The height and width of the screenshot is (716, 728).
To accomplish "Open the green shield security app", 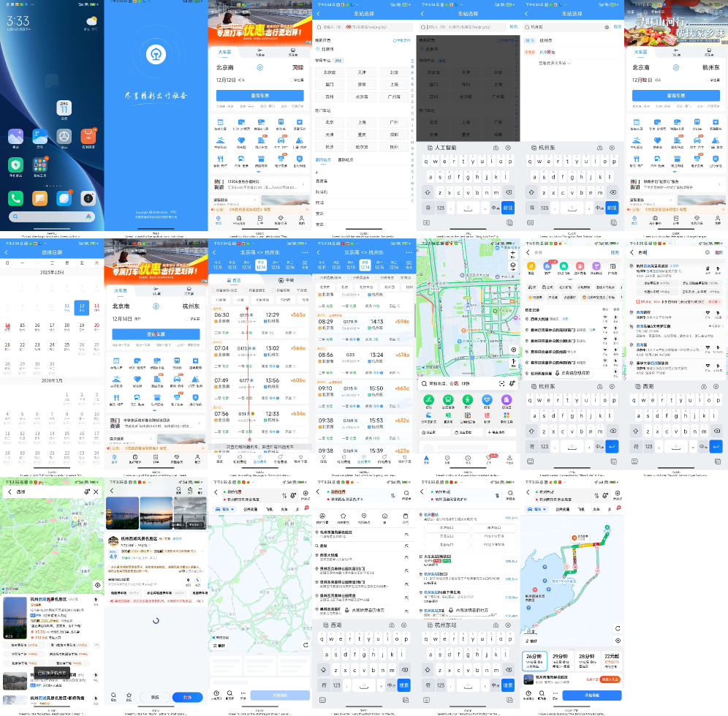I will click(x=16, y=165).
